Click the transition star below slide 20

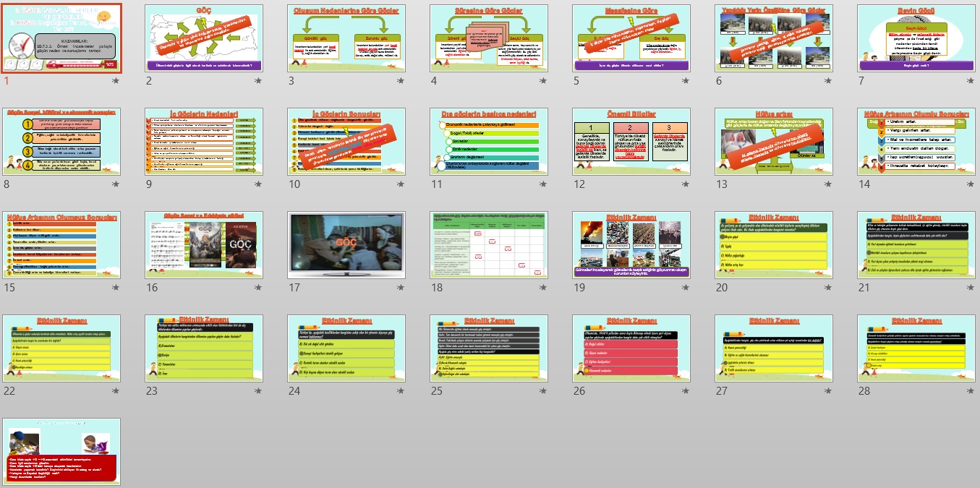[828, 288]
